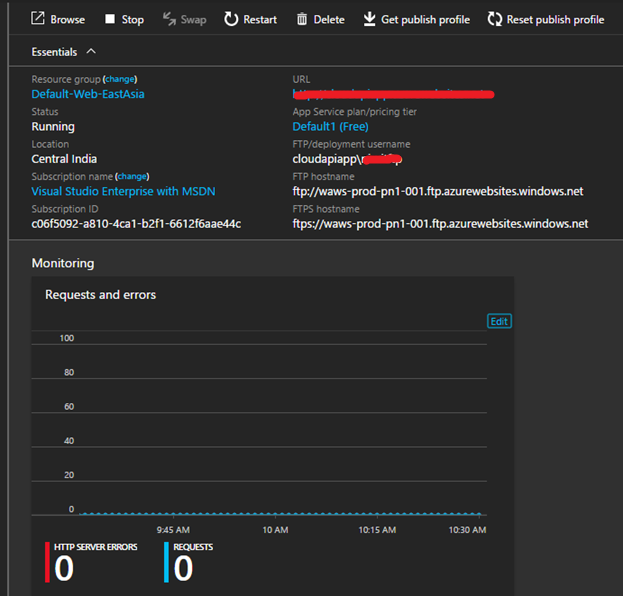Click the Browse external-link icon
Screen dimensions: 623x596
coord(38,19)
